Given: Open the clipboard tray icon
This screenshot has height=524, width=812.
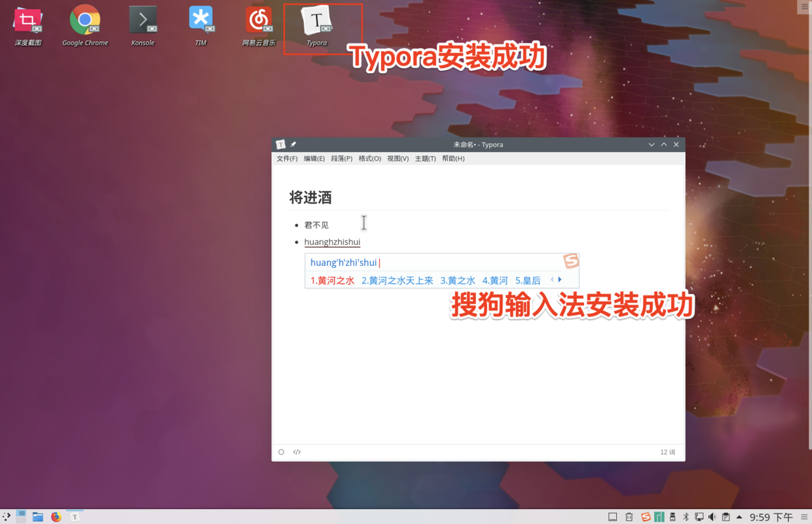Looking at the screenshot, I should (x=726, y=517).
